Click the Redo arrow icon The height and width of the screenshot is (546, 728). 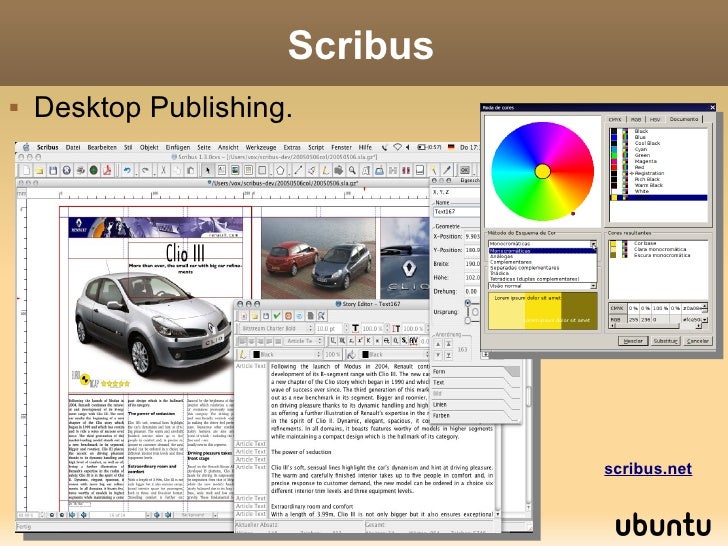pos(145,170)
